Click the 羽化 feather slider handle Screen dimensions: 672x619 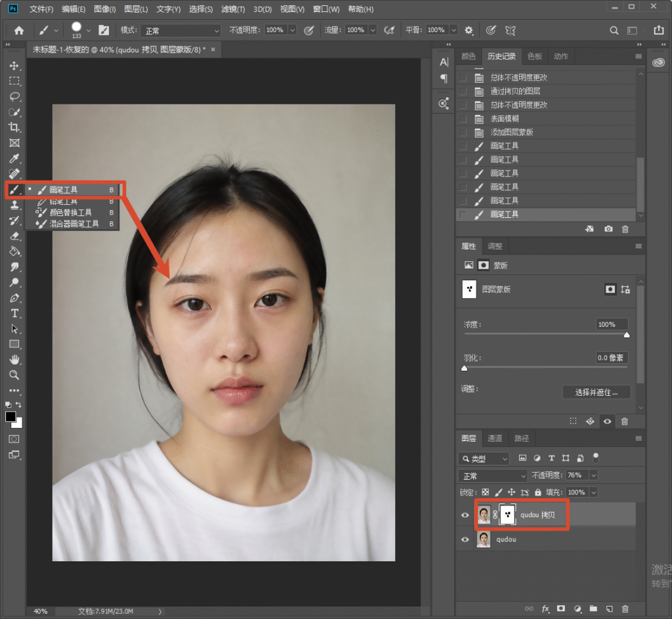coord(464,369)
